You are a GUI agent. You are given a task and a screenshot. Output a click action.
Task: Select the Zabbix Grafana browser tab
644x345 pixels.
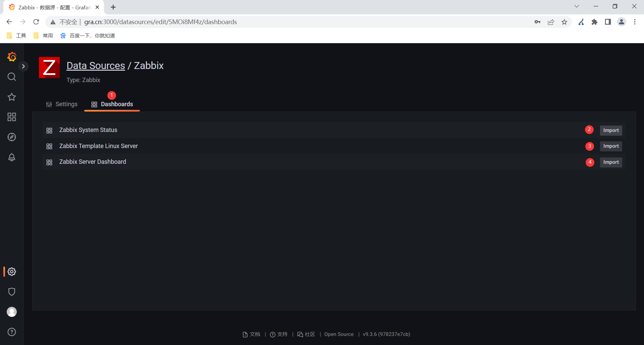point(54,7)
